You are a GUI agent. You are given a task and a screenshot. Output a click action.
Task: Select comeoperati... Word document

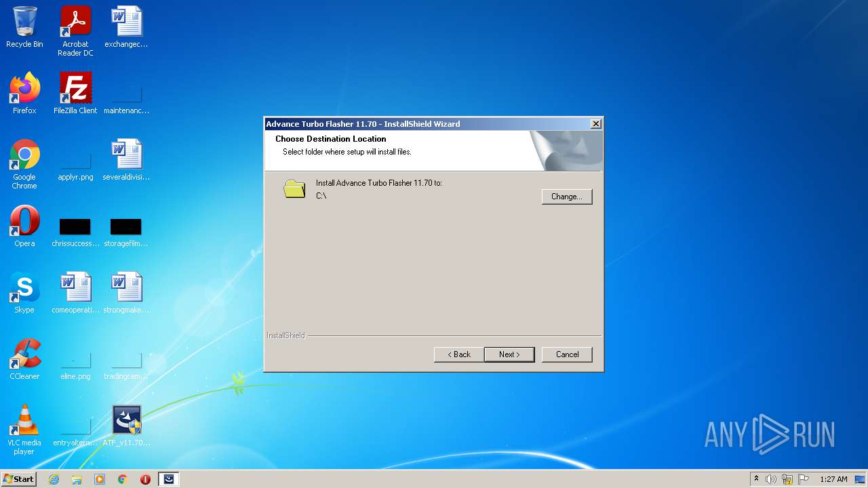click(75, 293)
